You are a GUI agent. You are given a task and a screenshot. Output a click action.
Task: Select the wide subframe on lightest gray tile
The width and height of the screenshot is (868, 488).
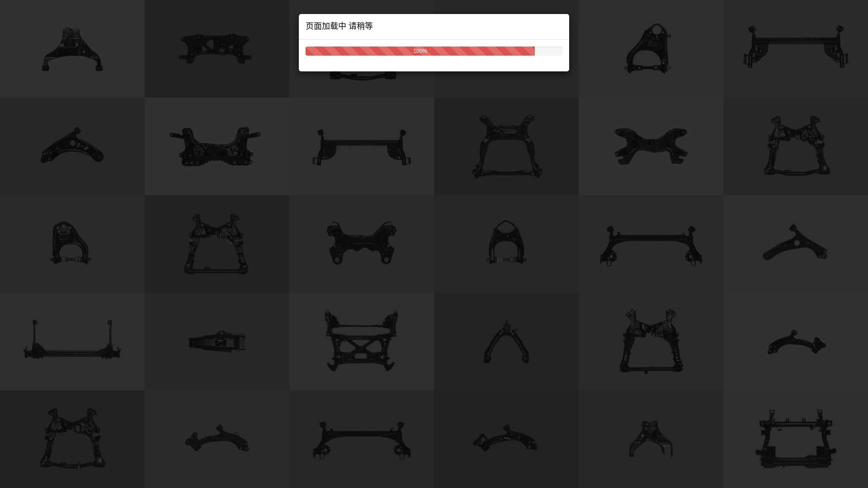(215, 147)
